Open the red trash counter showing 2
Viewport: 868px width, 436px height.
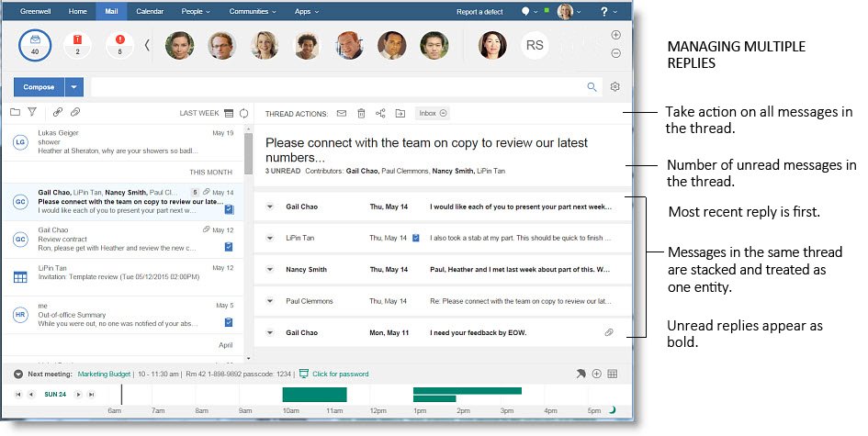[x=77, y=45]
